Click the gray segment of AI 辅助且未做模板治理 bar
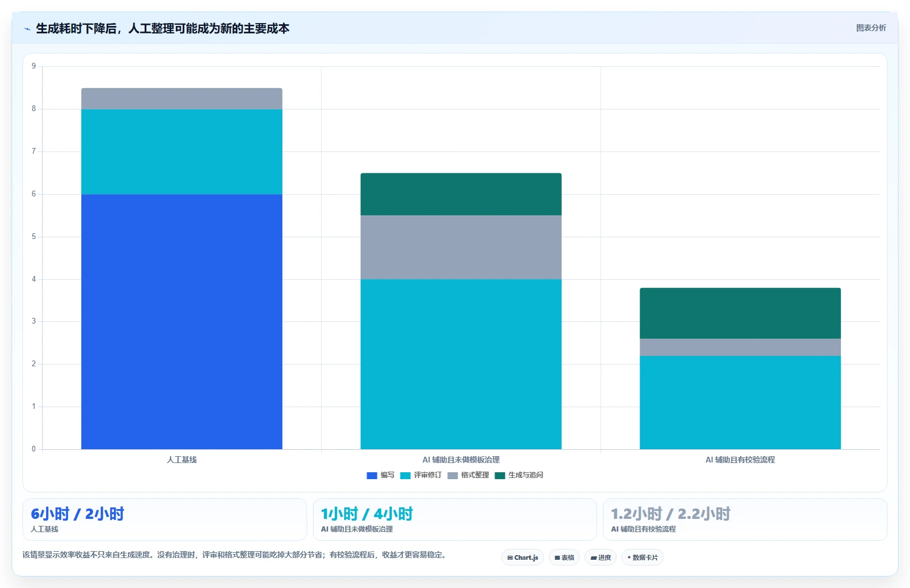 (x=461, y=248)
